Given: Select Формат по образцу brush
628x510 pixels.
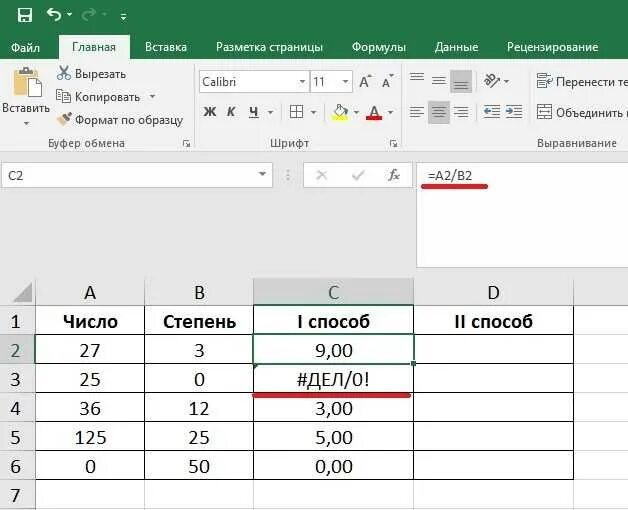Looking at the screenshot, I should pyautogui.click(x=120, y=120).
